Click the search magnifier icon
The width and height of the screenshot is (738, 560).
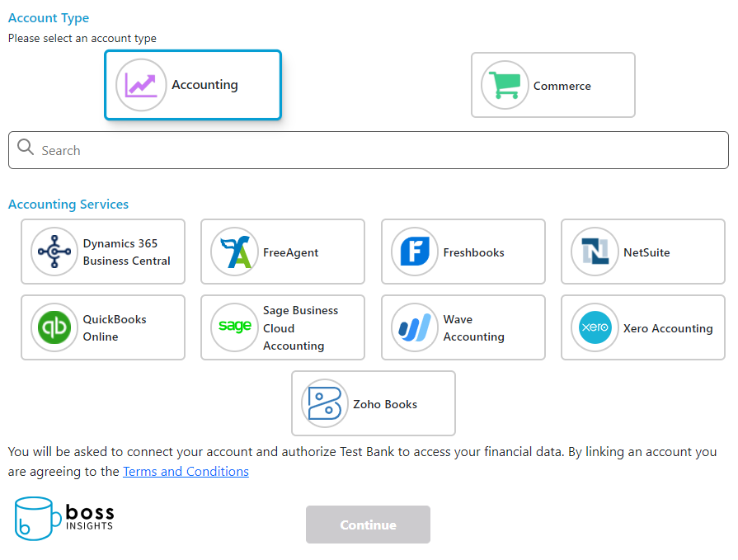point(26,148)
